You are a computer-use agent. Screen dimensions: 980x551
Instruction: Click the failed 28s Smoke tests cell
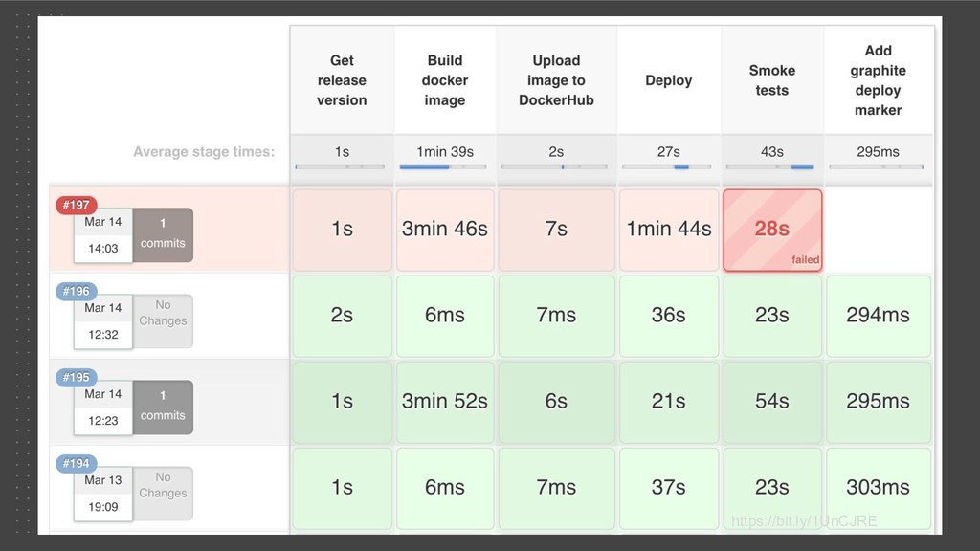click(772, 230)
